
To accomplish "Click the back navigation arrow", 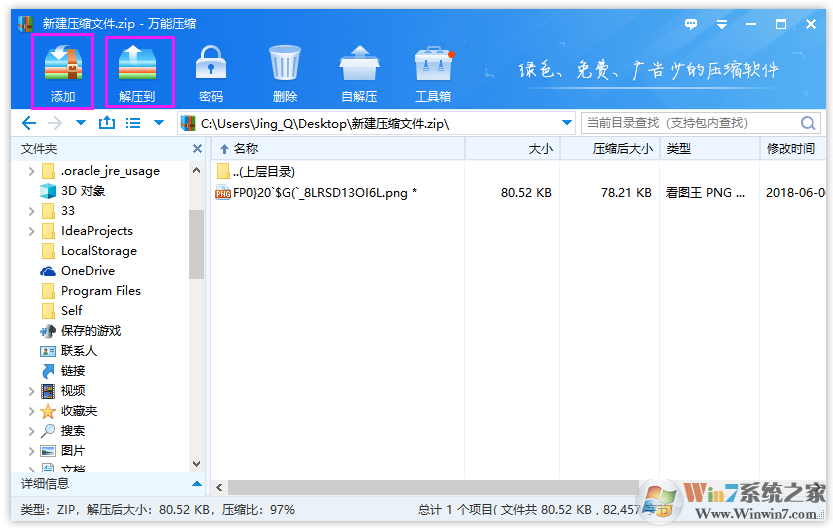I will coord(28,123).
